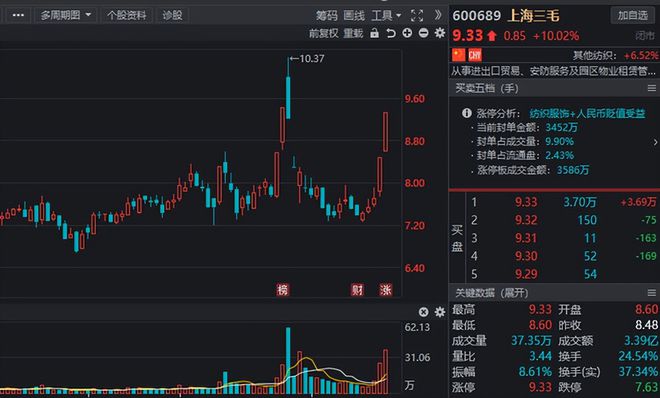Click the double-chevron collapse panel icon
Viewport: 660px width, 398px height.
click(438, 15)
